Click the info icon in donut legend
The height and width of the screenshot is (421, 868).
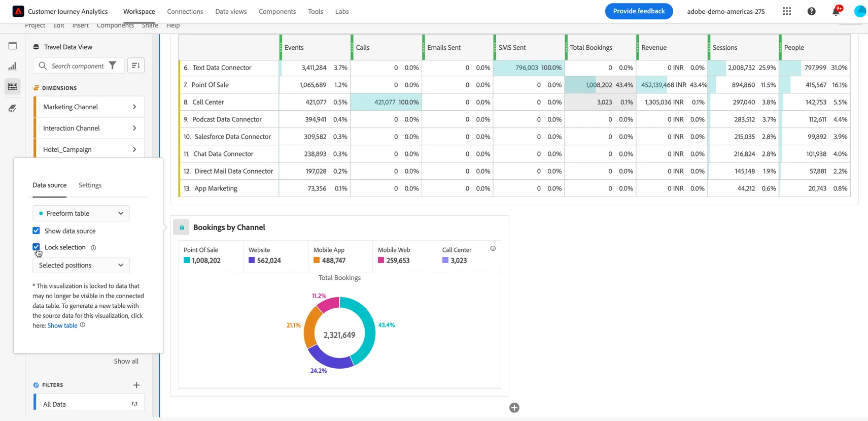493,248
